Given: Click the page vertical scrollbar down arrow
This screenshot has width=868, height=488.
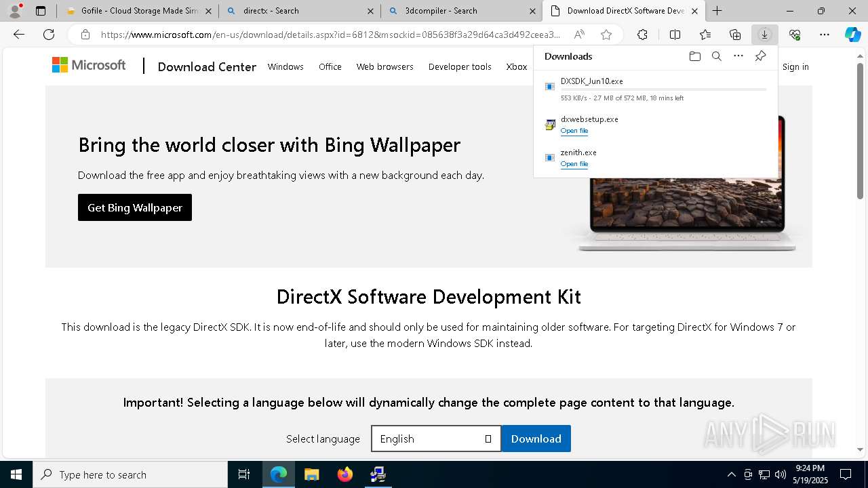Looking at the screenshot, I should pyautogui.click(x=861, y=449).
